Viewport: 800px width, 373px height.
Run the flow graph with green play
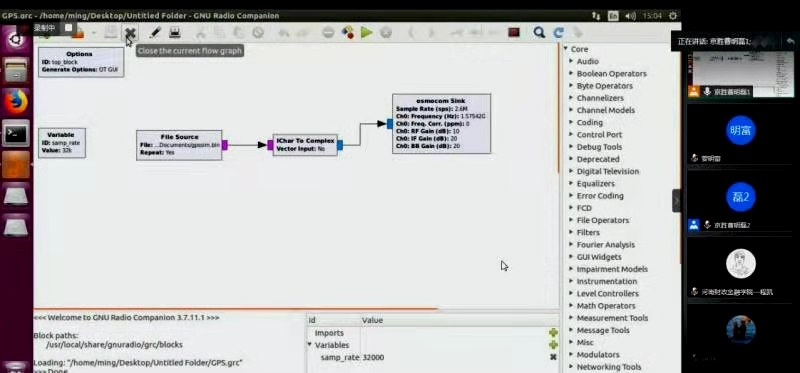(x=366, y=33)
